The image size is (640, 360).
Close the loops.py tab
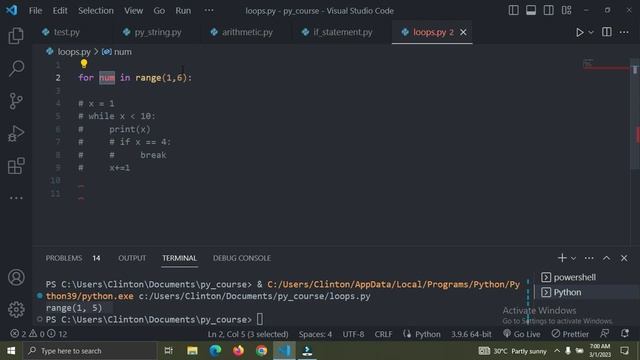point(463,32)
